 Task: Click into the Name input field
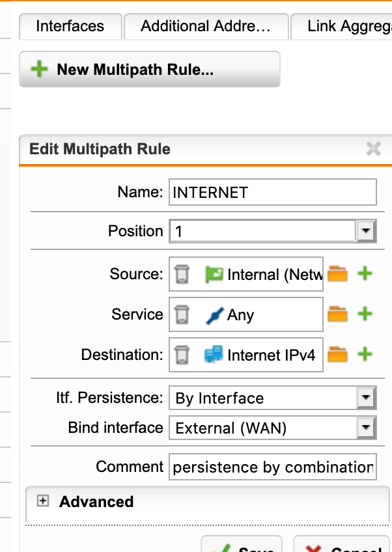tap(273, 192)
